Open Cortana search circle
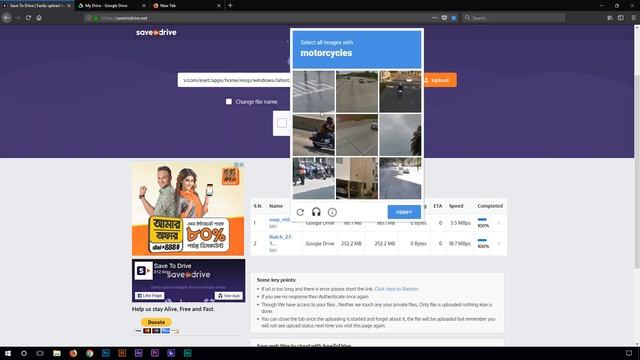The image size is (640, 360). 24,353
